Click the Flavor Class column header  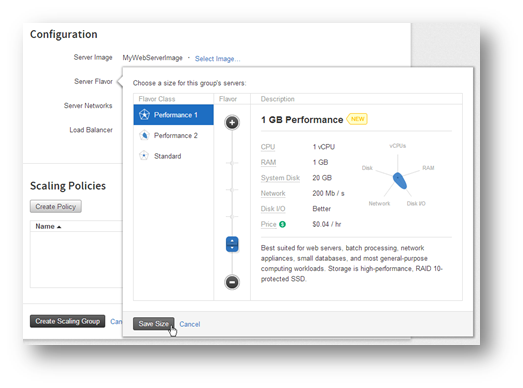tap(157, 99)
